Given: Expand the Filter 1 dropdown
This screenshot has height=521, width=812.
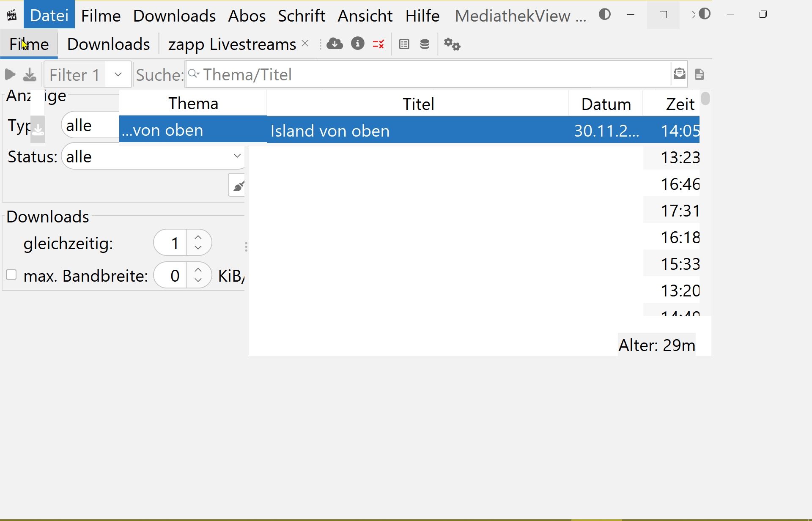Looking at the screenshot, I should tap(118, 74).
